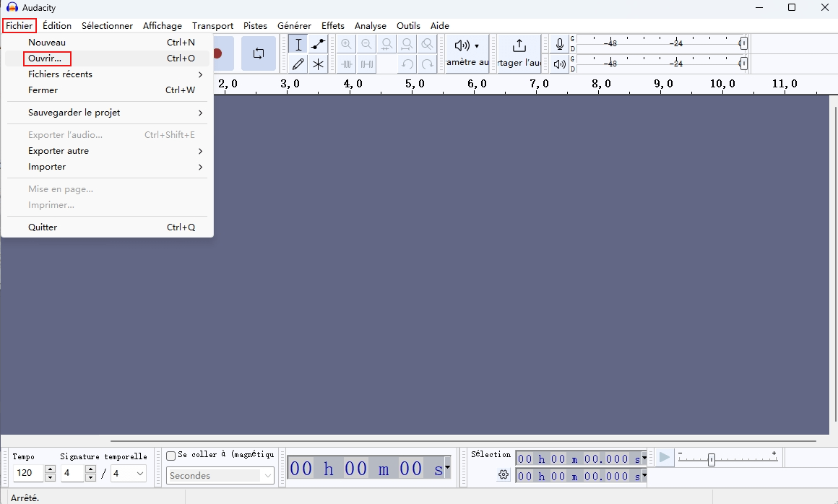Click the playback speed slider handle
This screenshot has height=504, width=838.
712,459
